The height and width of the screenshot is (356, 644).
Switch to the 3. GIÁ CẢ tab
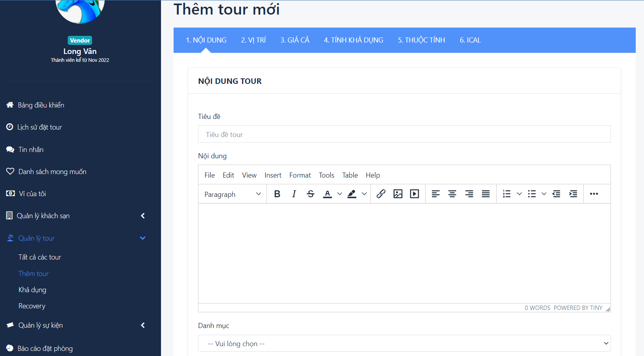(295, 40)
